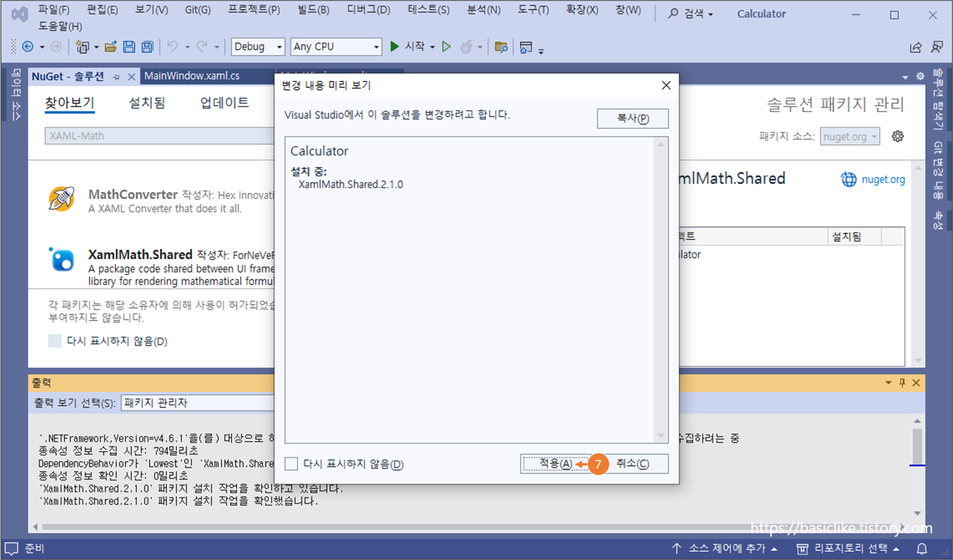Click the send feedback person icon
Screen dimensions: 953x560
(x=937, y=47)
